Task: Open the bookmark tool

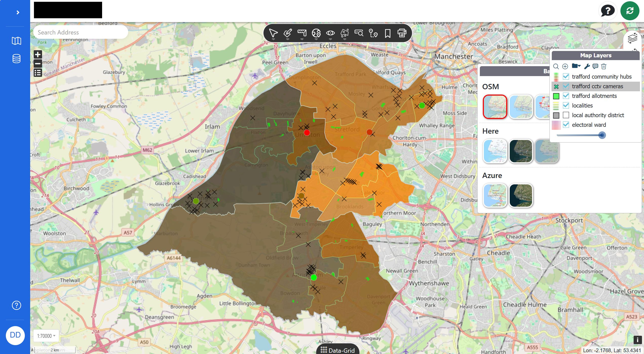Action: point(388,33)
